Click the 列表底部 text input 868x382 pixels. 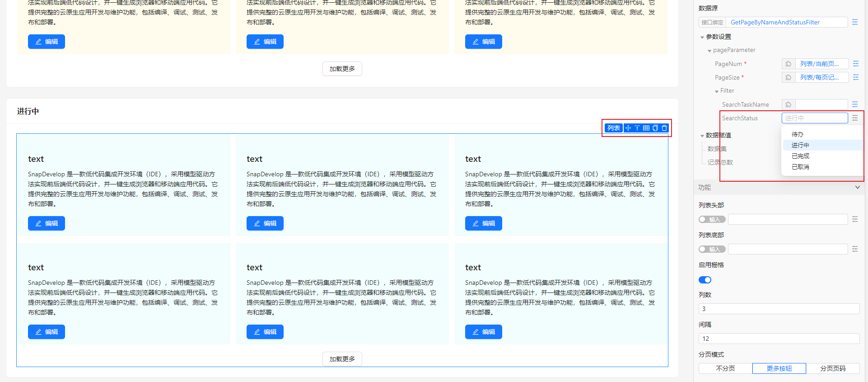click(x=788, y=249)
